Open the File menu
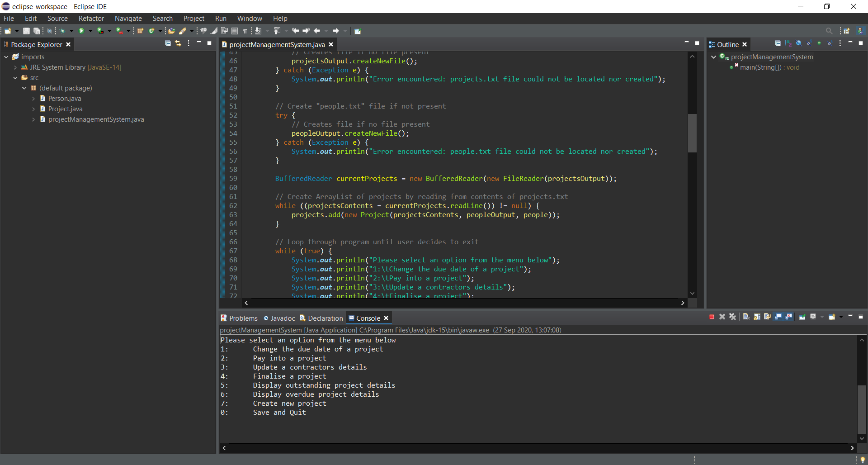Image resolution: width=868 pixels, height=465 pixels. click(x=9, y=19)
